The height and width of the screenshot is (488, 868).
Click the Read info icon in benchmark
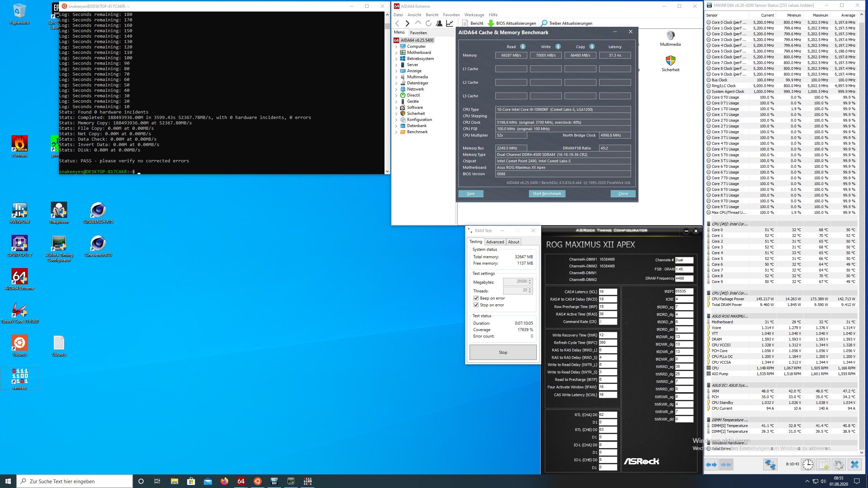523,46
